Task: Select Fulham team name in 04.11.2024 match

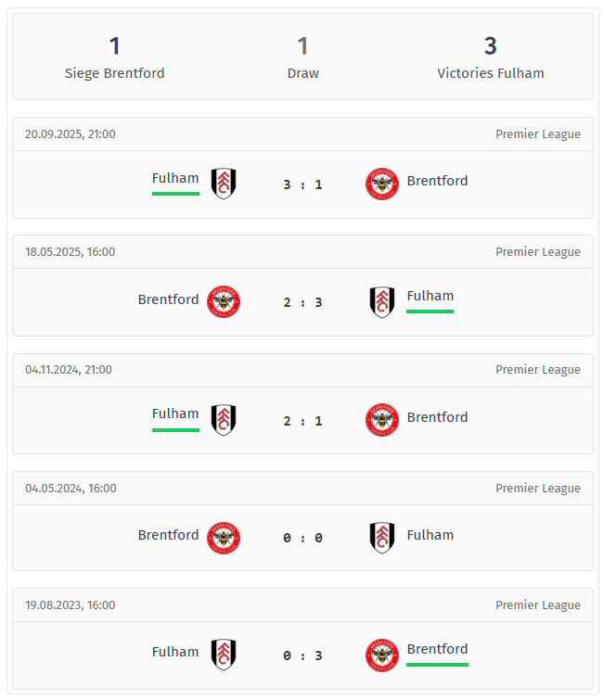Action: [175, 414]
